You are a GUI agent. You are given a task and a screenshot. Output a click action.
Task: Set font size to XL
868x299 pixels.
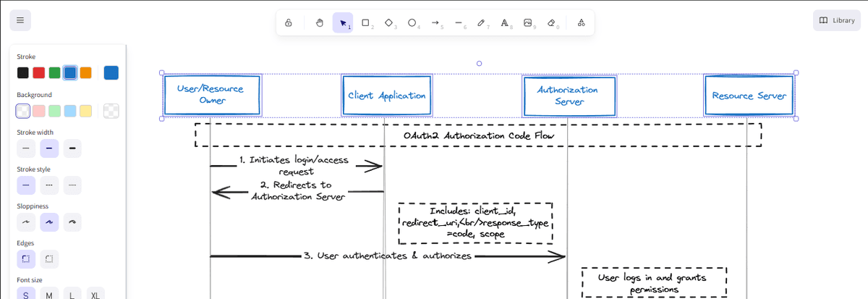(x=95, y=295)
